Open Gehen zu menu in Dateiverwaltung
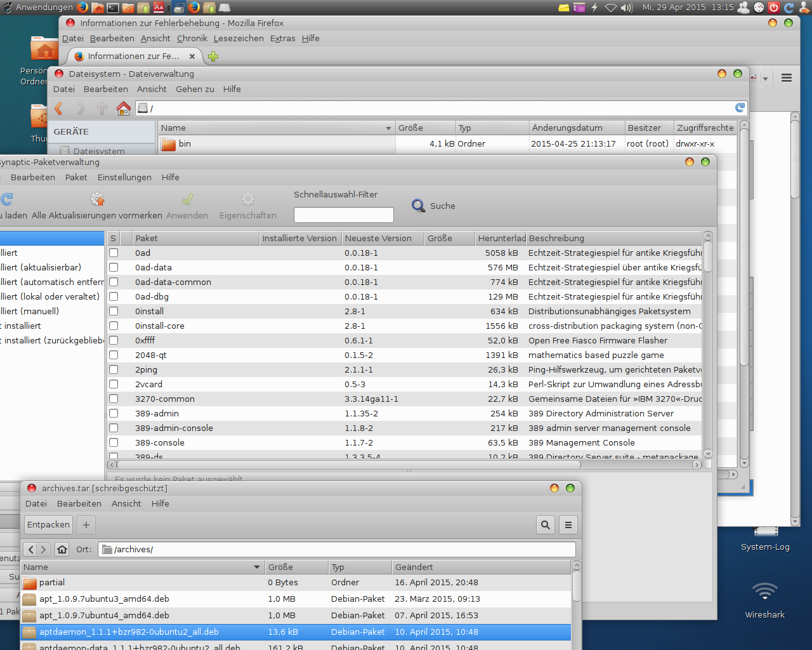812x650 pixels. tap(195, 89)
